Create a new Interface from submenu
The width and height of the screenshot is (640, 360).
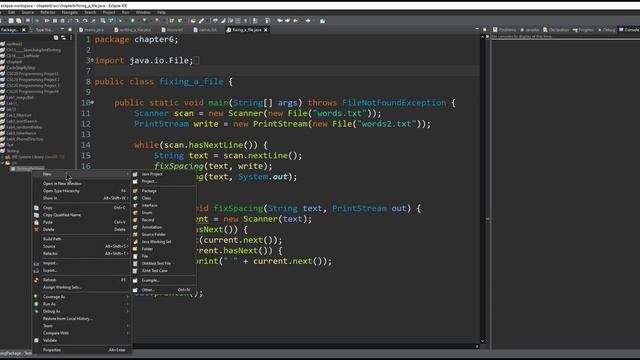(x=164, y=205)
